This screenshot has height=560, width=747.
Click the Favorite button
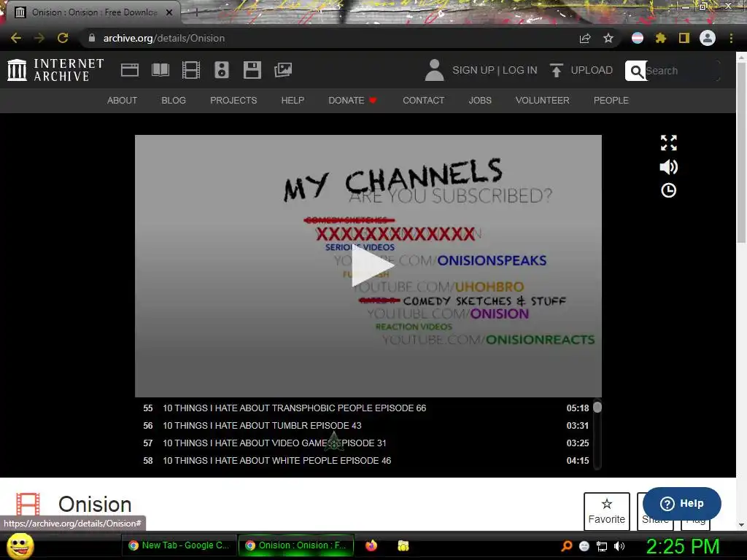click(x=606, y=511)
